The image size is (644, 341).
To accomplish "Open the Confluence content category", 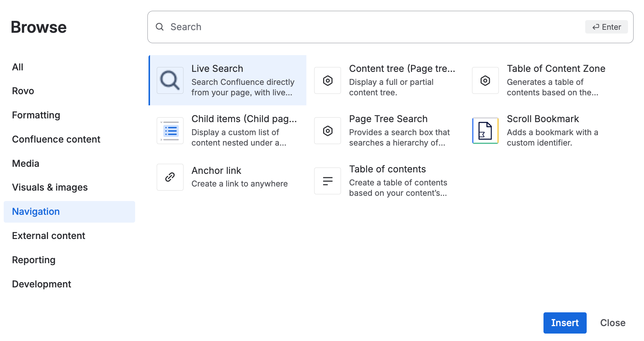I will point(56,139).
